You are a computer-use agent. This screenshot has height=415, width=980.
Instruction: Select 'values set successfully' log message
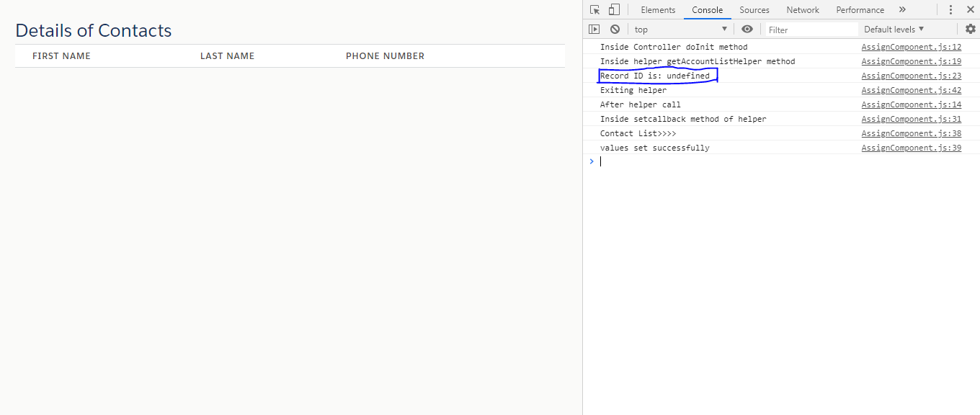pyautogui.click(x=655, y=148)
